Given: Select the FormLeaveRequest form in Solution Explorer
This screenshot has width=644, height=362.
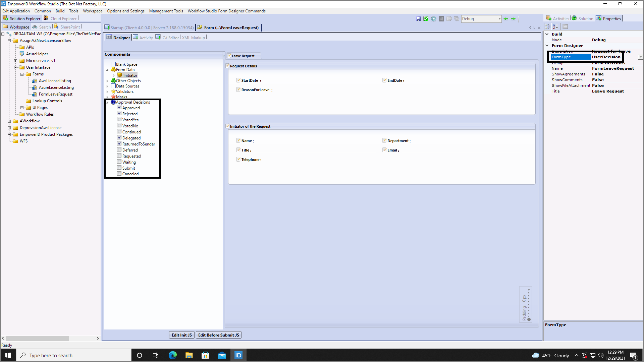Looking at the screenshot, I should pyautogui.click(x=55, y=94).
